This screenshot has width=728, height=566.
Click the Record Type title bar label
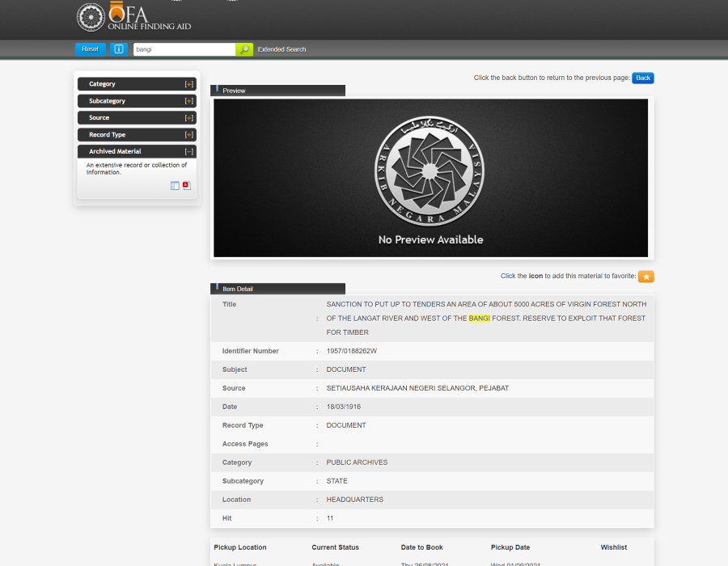click(x=108, y=134)
